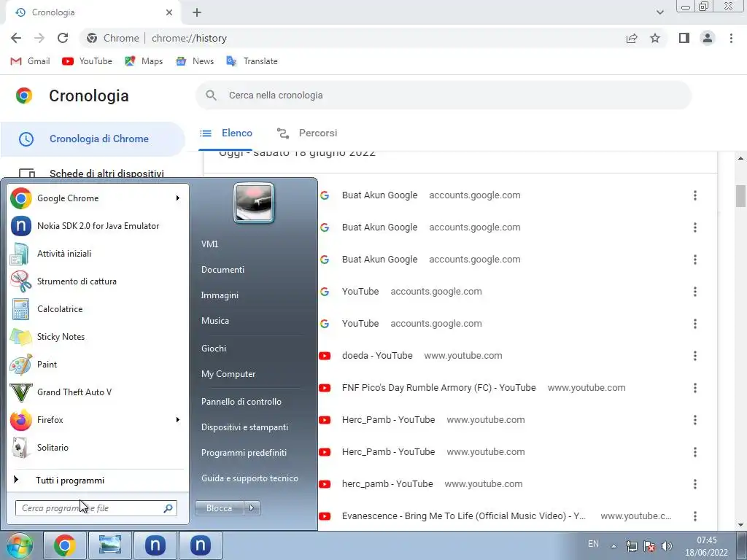747x560 pixels.
Task: Launch Paint from Start menu
Action: click(x=97, y=365)
